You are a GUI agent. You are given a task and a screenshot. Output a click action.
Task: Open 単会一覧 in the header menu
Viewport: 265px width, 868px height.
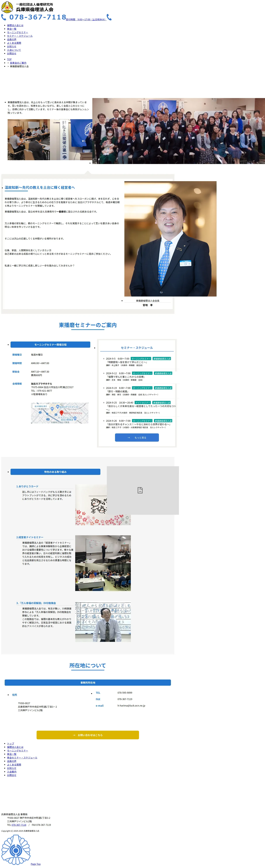click(12, 29)
